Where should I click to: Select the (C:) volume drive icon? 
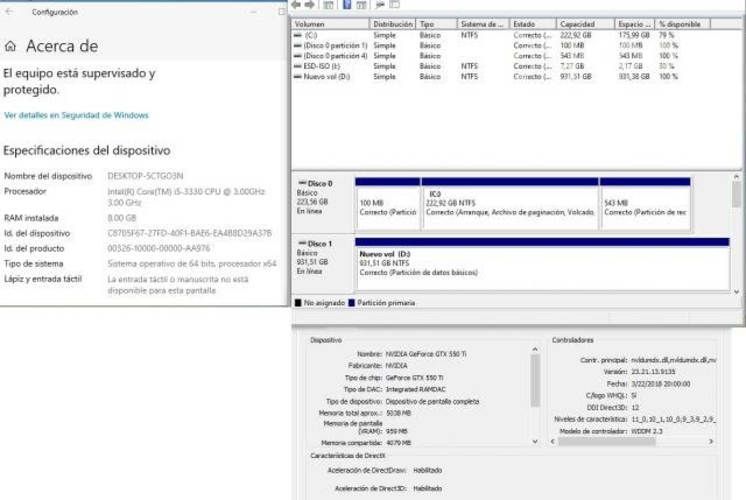[x=298, y=35]
